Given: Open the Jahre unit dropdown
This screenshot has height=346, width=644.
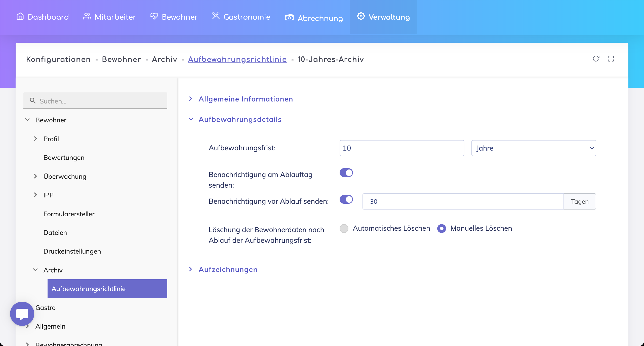Looking at the screenshot, I should (533, 148).
